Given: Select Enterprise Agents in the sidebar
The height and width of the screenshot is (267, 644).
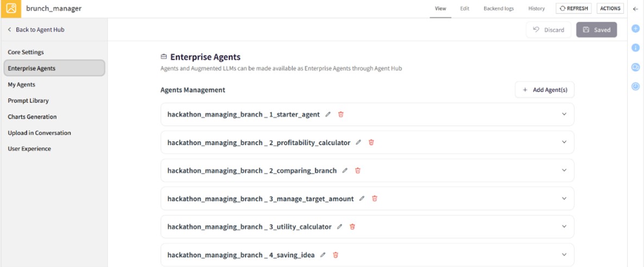Looking at the screenshot, I should (x=54, y=68).
